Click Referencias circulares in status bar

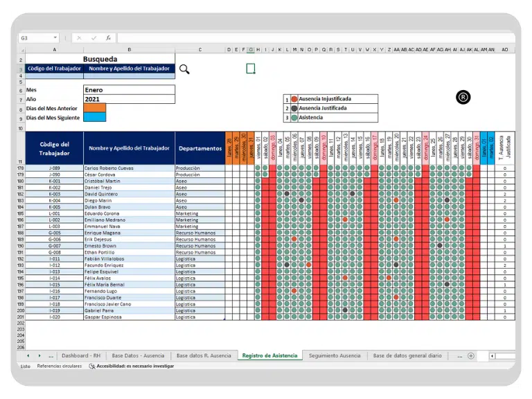click(59, 366)
